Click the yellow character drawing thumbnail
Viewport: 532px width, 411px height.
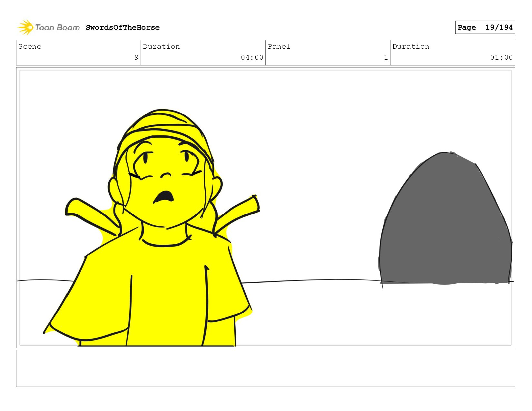(152, 228)
